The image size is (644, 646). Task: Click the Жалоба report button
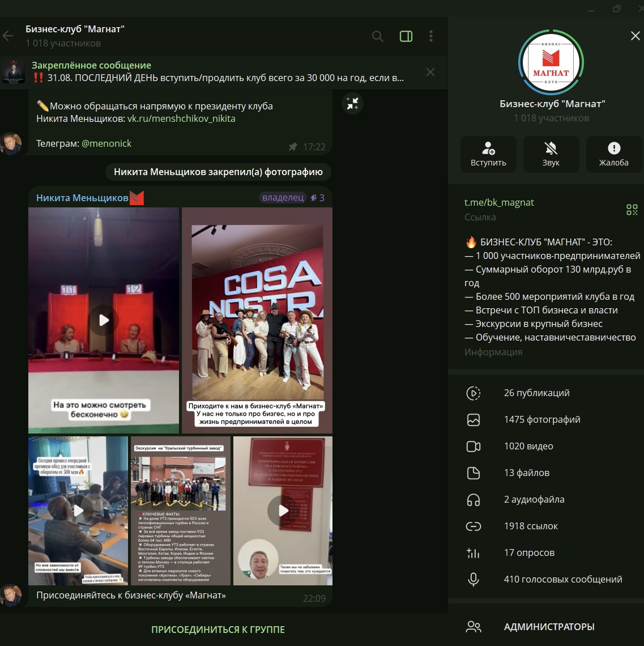click(613, 155)
